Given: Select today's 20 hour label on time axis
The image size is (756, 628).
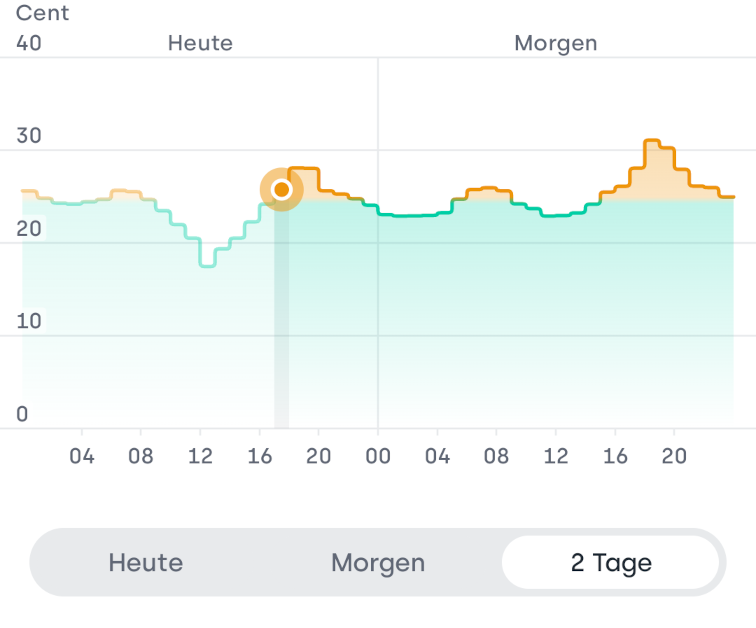Looking at the screenshot, I should point(319,457).
